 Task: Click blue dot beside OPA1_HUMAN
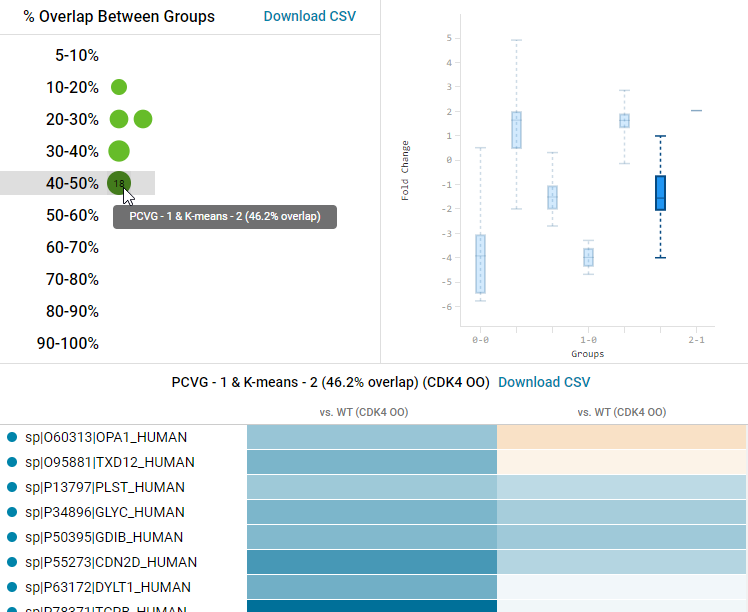12,437
